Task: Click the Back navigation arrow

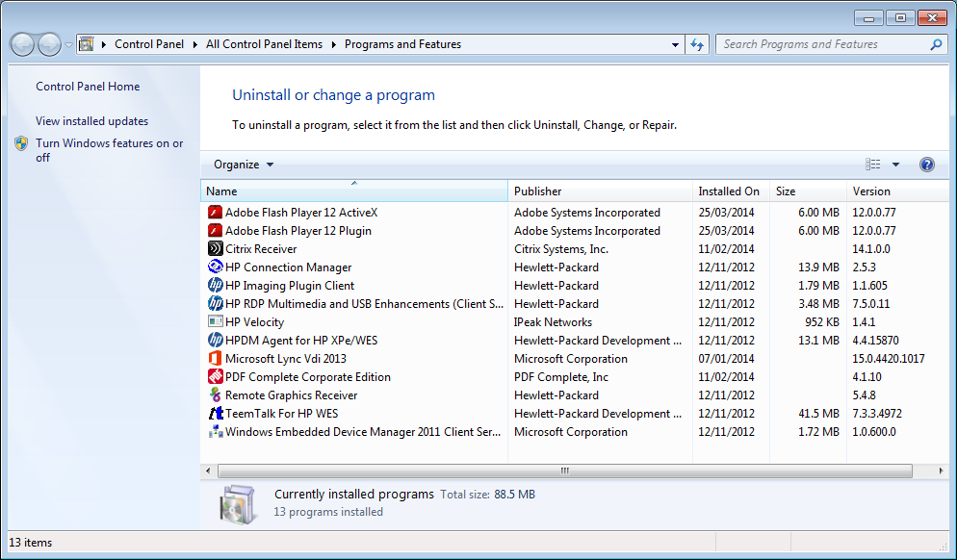Action: (22, 44)
